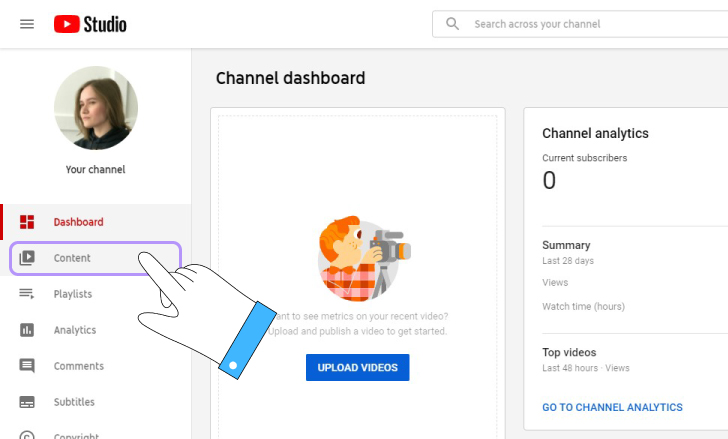The width and height of the screenshot is (728, 439).
Task: Select the Dashboard grid icon
Action: pyautogui.click(x=27, y=222)
